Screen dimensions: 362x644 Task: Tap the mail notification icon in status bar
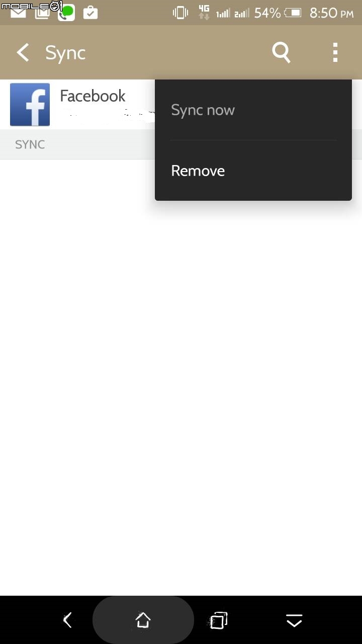coord(18,13)
